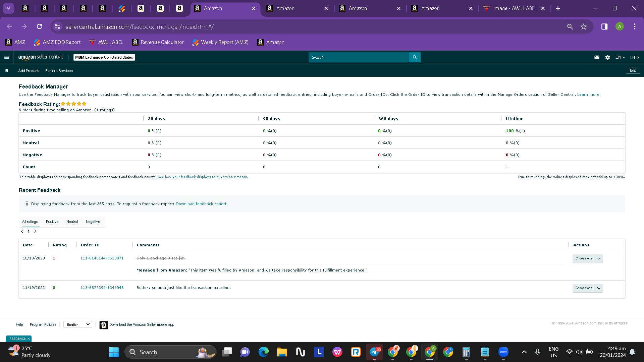Select the All ratings tab

tap(30, 222)
